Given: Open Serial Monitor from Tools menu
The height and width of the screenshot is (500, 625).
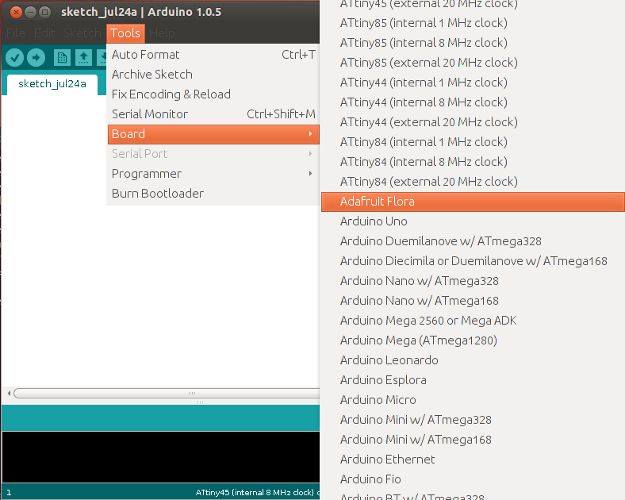Looking at the screenshot, I should [213, 114].
